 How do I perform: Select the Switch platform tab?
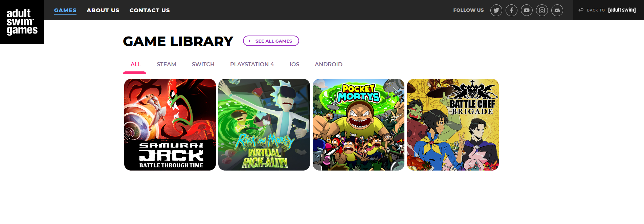(203, 64)
